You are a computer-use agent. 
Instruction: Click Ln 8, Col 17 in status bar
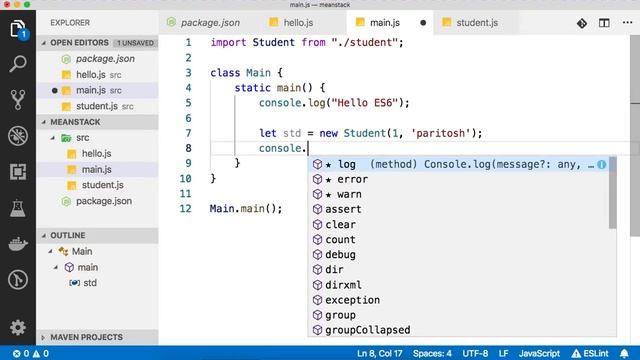pos(380,353)
